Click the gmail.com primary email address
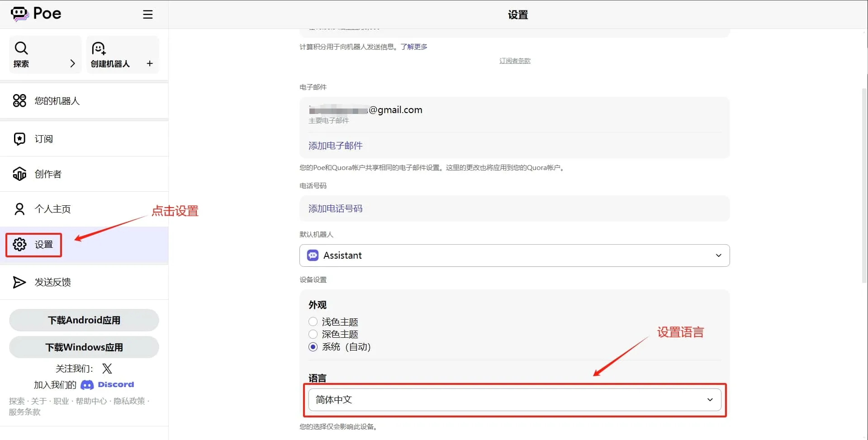This screenshot has height=440, width=868. (365, 110)
